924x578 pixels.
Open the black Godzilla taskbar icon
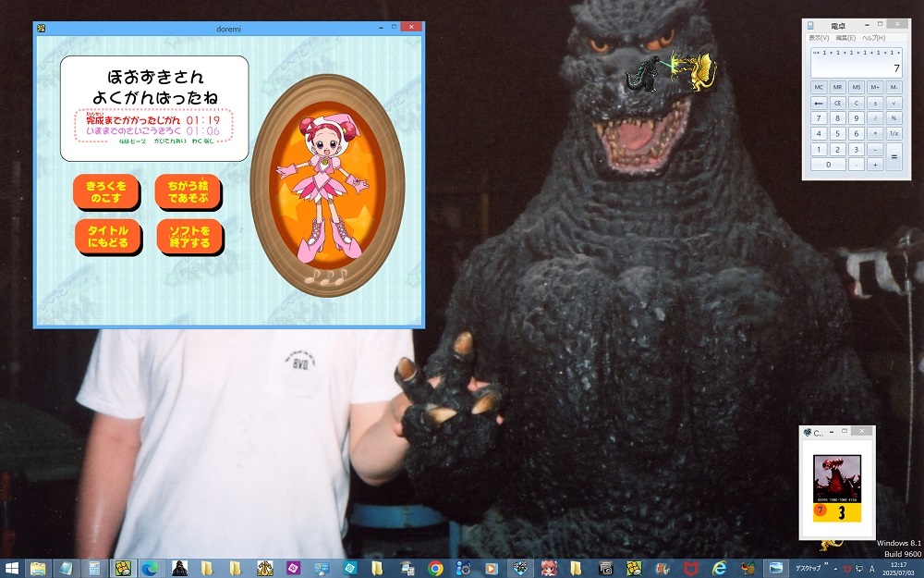[x=179, y=569]
